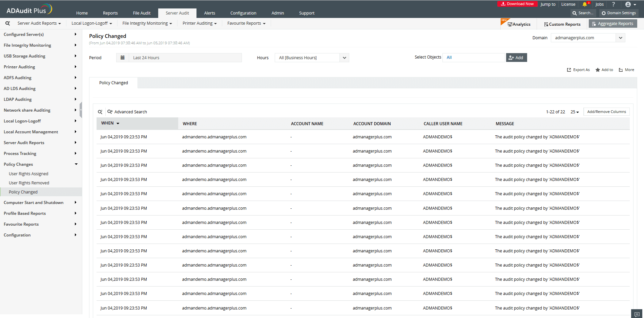
Task: Click the Select Objects All field
Action: click(x=474, y=58)
